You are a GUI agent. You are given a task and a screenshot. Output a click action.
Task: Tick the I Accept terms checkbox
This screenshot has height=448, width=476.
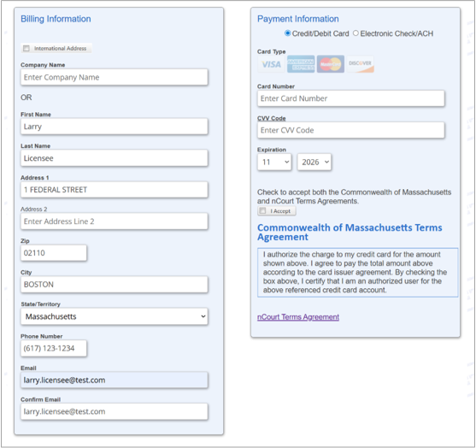[x=263, y=210]
